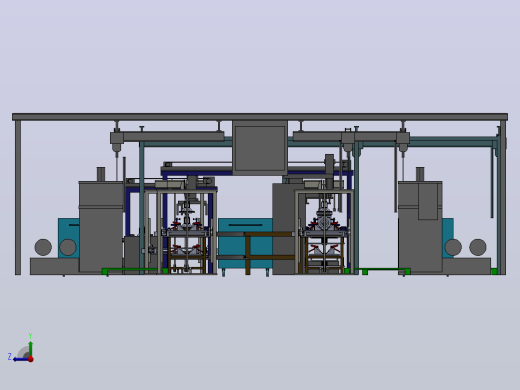This screenshot has width=520, height=390.
Task: Click the blue Z axis arrow of triad
Action: tap(21, 359)
